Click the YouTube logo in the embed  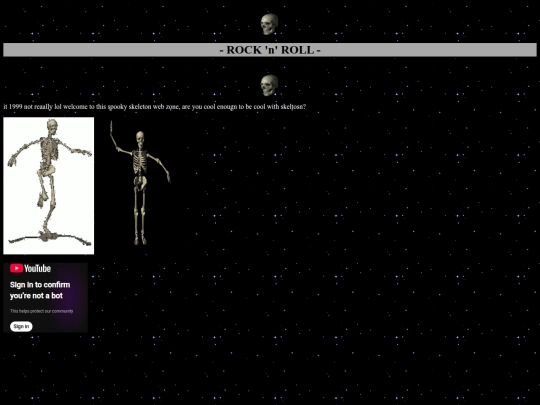coord(30,268)
